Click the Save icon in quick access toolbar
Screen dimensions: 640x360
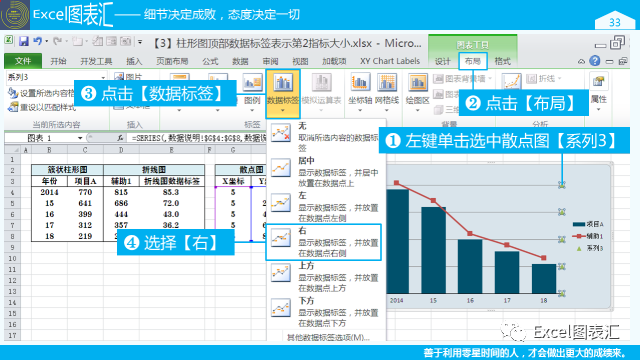[x=23, y=41]
